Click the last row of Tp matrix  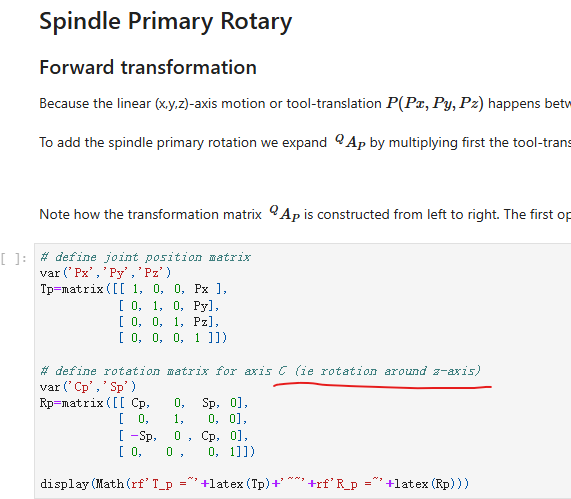tap(173, 338)
